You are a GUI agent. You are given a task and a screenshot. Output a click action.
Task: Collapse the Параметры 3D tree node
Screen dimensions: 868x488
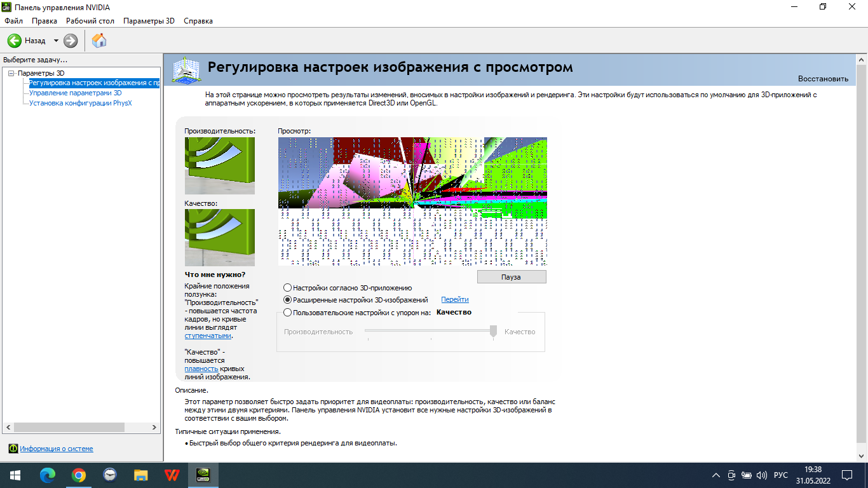(x=11, y=74)
